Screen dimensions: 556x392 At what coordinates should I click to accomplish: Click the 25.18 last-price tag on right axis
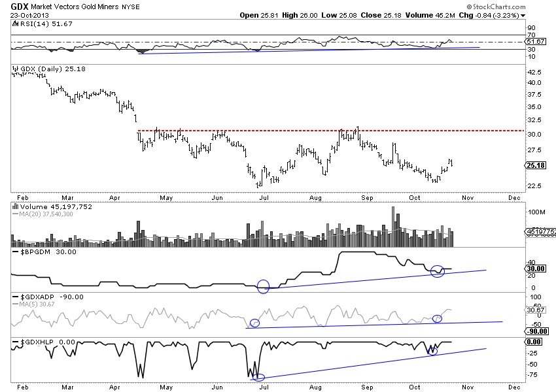point(536,165)
